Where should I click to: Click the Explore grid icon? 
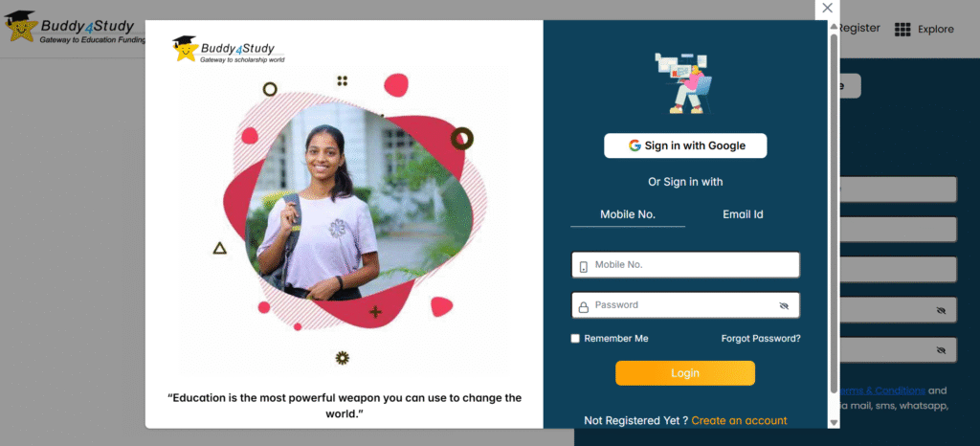click(902, 30)
